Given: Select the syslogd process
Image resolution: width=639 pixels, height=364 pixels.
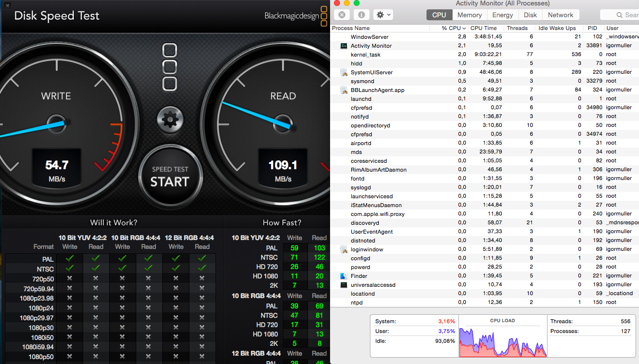Looking at the screenshot, I should point(485,187).
